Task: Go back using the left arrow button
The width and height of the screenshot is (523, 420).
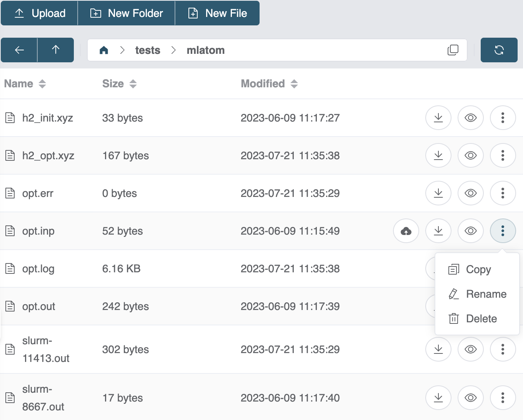Action: pyautogui.click(x=19, y=50)
